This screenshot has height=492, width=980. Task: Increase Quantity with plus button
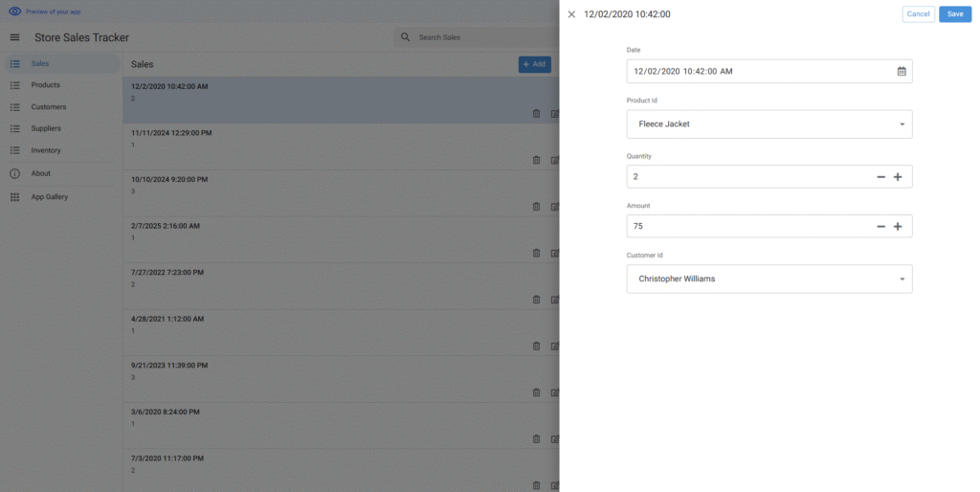(x=898, y=177)
